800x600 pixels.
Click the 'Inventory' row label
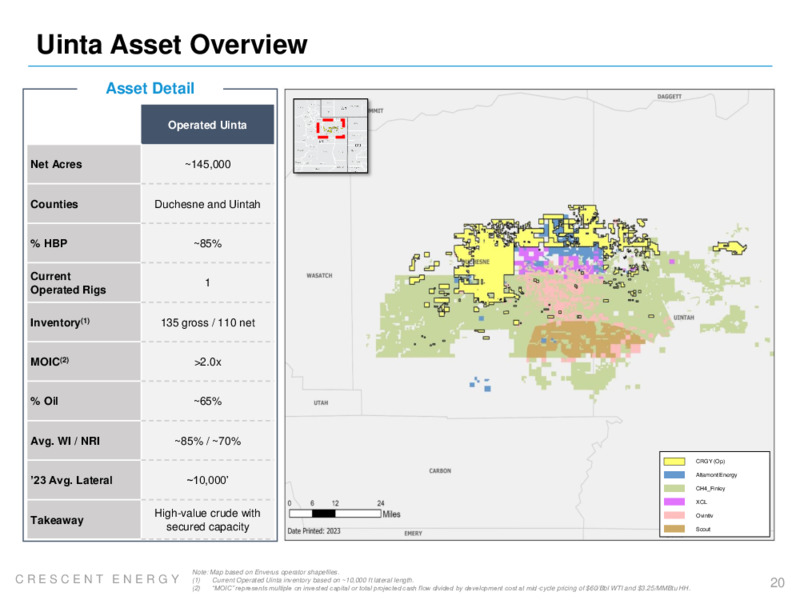coord(60,322)
